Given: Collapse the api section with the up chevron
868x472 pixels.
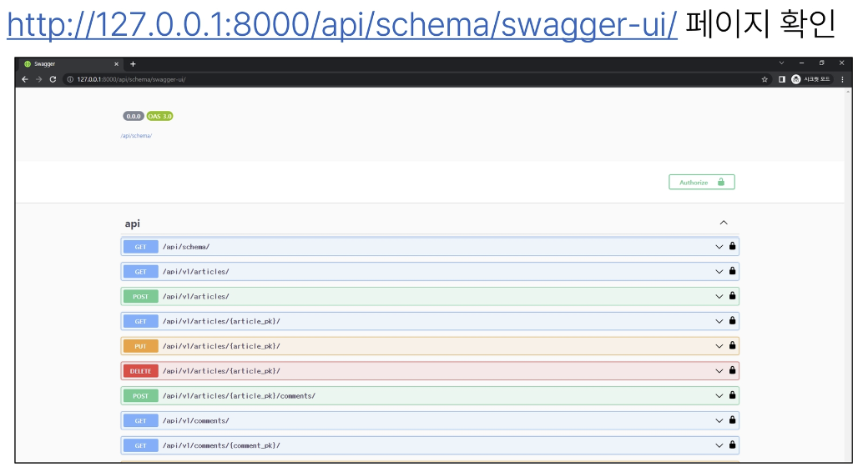Looking at the screenshot, I should tap(724, 223).
